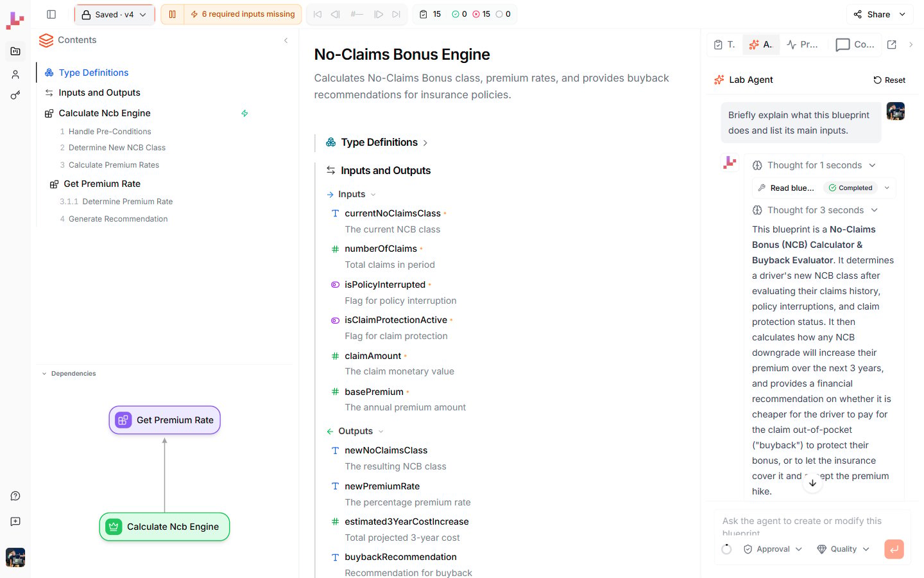Click the user avatar at bottom-left
The width and height of the screenshot is (924, 578).
(x=15, y=557)
